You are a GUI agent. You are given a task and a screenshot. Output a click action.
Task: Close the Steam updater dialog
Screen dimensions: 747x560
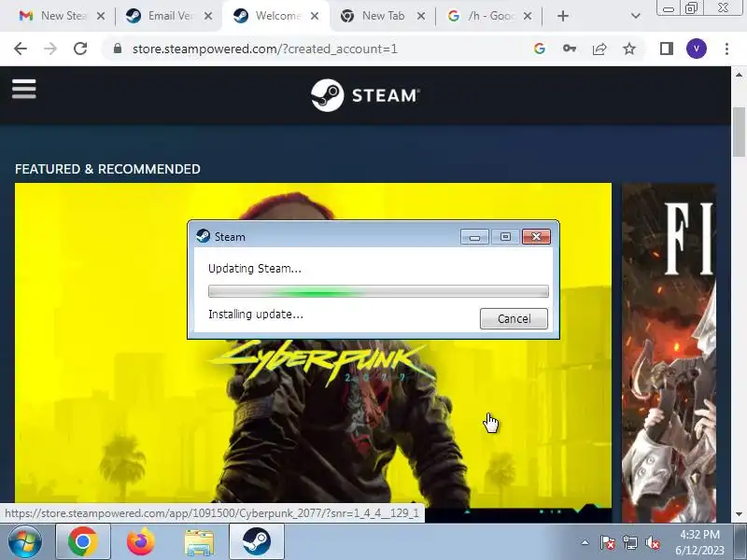point(536,237)
